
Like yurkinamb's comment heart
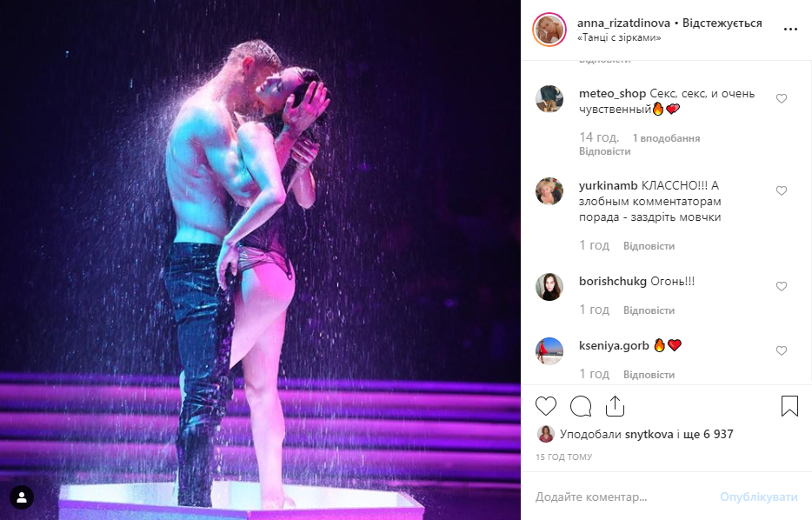[782, 190]
